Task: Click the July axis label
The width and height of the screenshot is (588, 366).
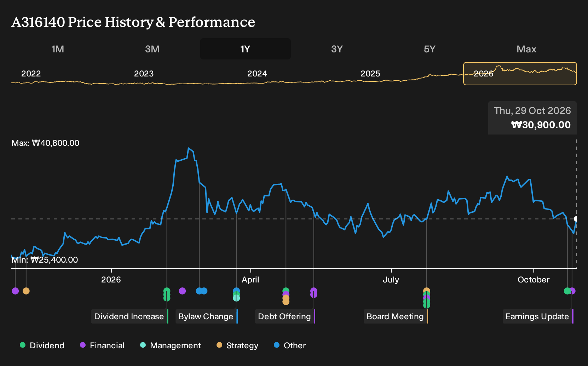Action: [391, 280]
